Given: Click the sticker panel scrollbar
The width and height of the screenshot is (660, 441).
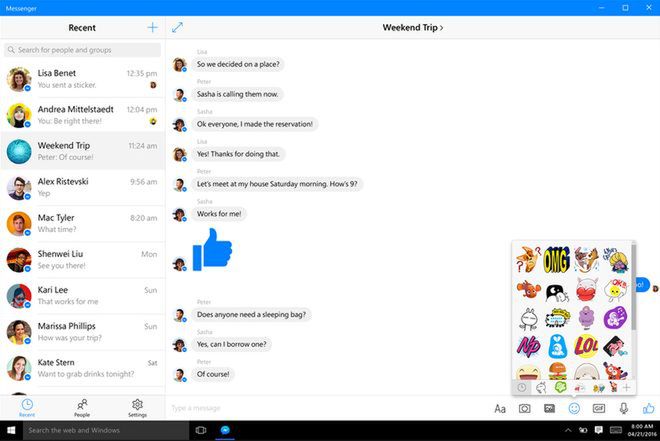Looking at the screenshot, I should [633, 286].
